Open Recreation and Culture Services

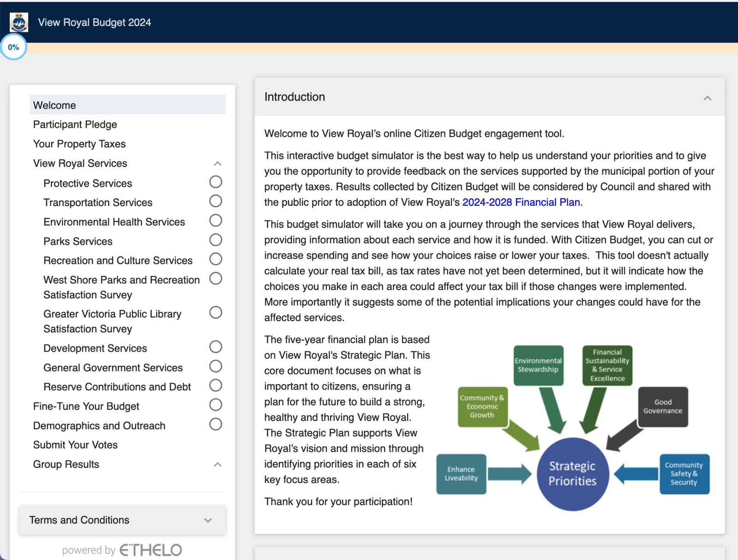click(118, 261)
